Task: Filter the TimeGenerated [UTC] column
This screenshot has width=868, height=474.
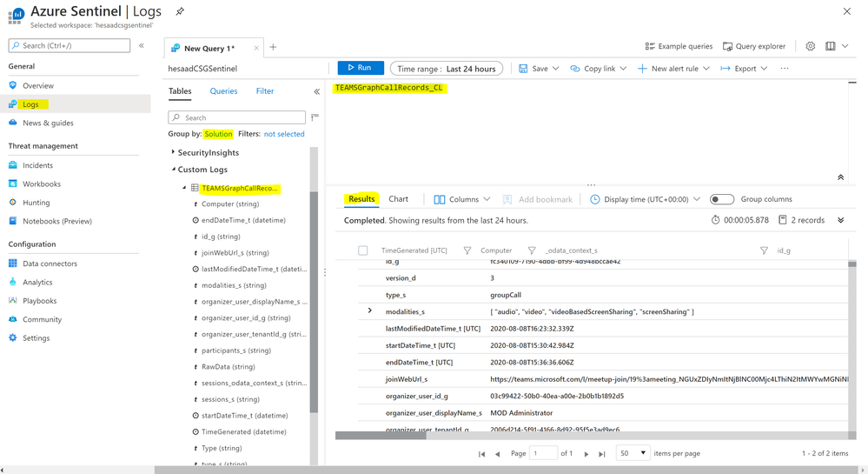Action: (467, 250)
